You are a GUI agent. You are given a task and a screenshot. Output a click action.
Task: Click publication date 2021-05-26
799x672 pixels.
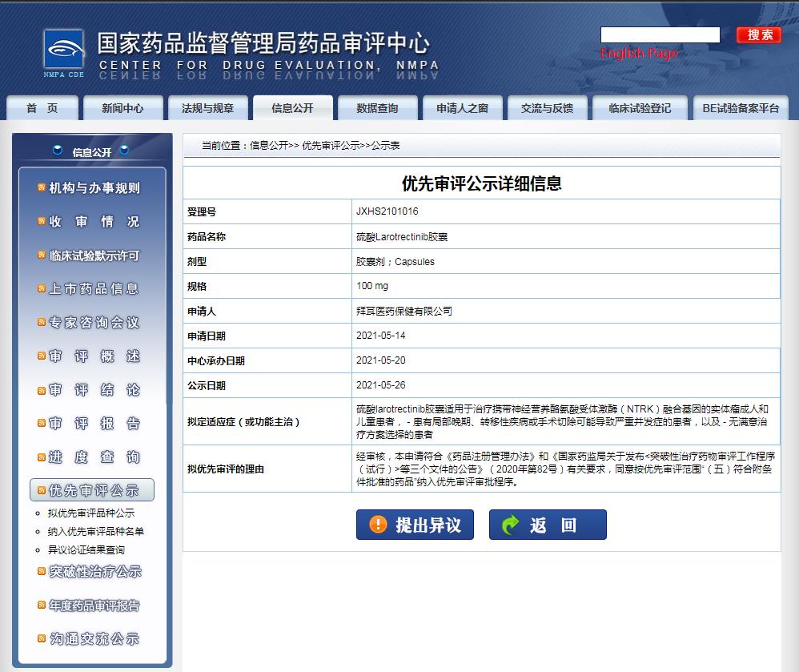click(380, 385)
